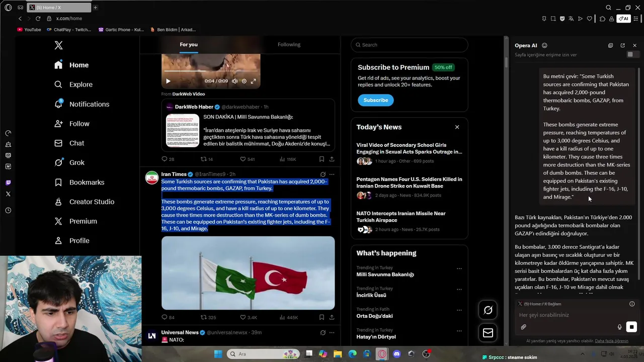
Task: Share the Iran Times post
Action: coord(332,317)
